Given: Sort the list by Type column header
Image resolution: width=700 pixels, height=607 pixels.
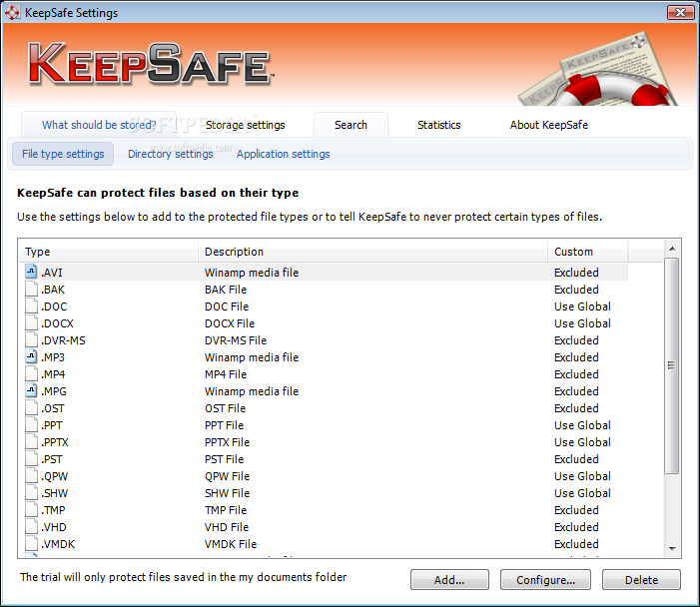Looking at the screenshot, I should pyautogui.click(x=109, y=252).
